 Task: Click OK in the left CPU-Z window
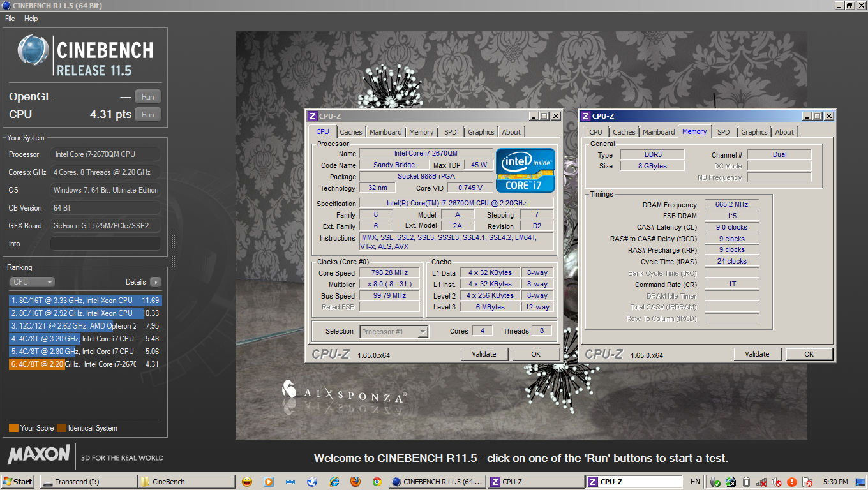tap(535, 354)
